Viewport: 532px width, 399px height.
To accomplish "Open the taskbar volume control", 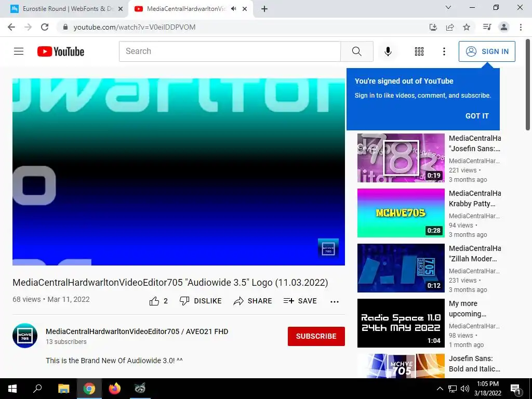I will (x=465, y=389).
